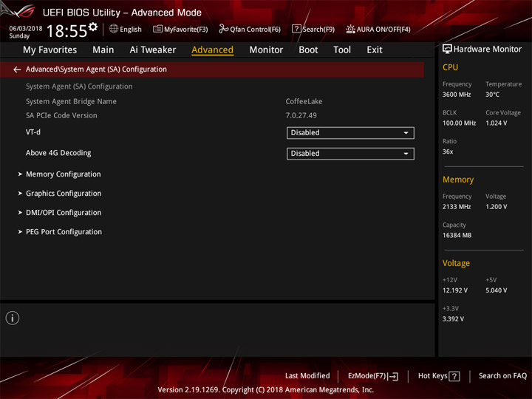Click the breadcrumb path Advanced\System Agent
This screenshot has width=532, height=399.
(96, 69)
